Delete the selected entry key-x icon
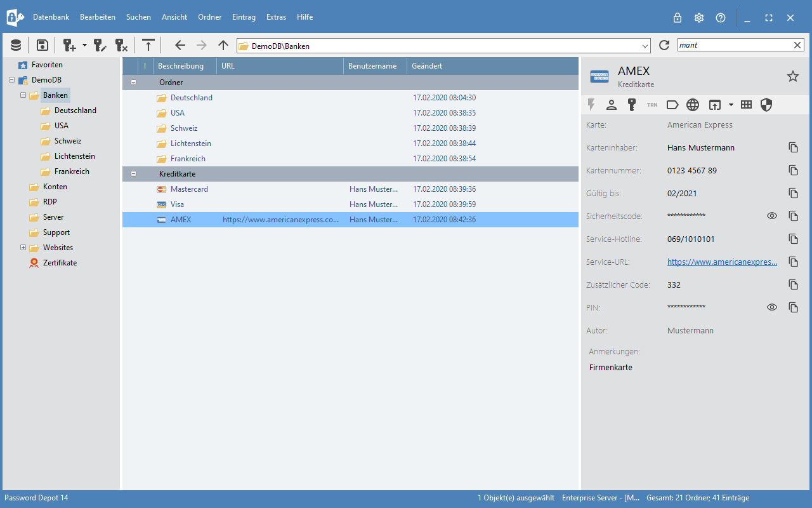The image size is (812, 508). point(121,45)
